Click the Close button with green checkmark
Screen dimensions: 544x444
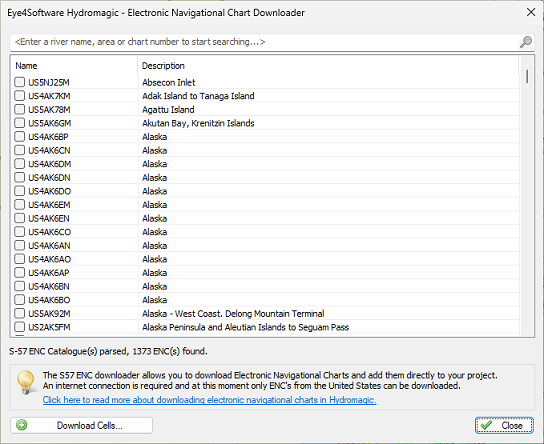point(504,425)
